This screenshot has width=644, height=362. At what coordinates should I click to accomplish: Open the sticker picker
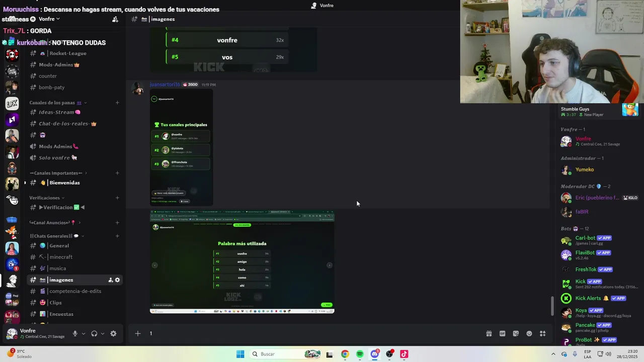tap(516, 333)
